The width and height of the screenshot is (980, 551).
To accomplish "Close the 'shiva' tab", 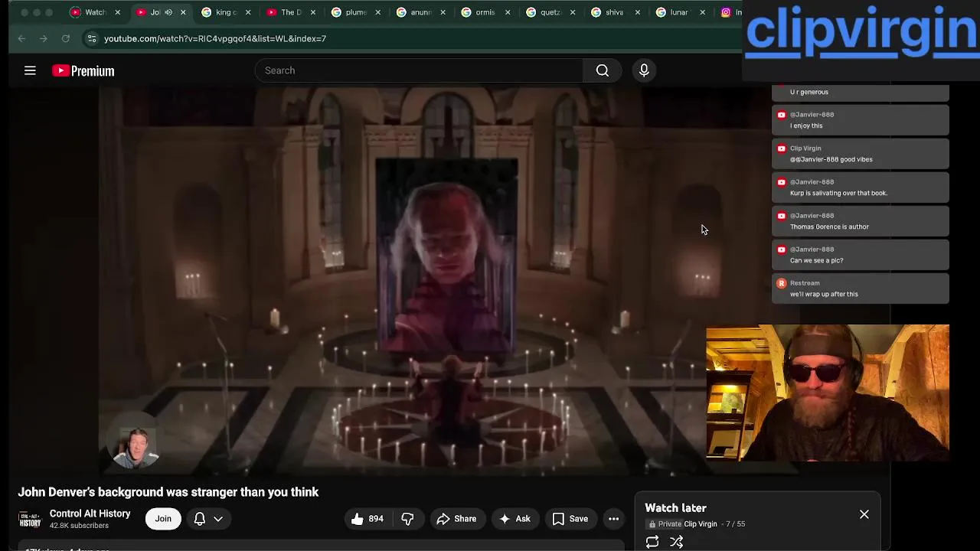I will 637,12.
